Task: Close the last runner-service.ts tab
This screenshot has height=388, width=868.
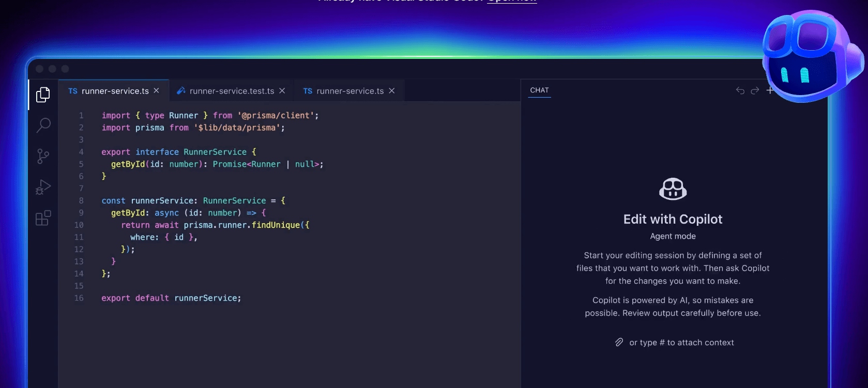Action: pyautogui.click(x=391, y=90)
